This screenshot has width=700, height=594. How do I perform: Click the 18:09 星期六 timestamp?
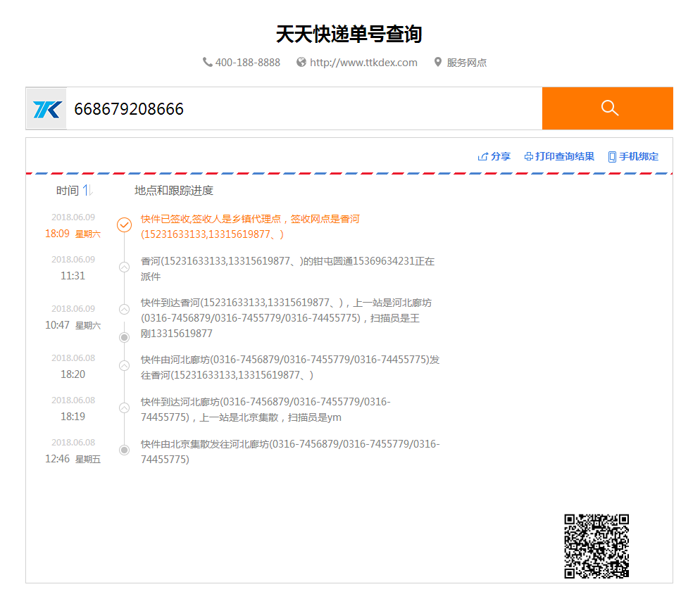tap(73, 234)
